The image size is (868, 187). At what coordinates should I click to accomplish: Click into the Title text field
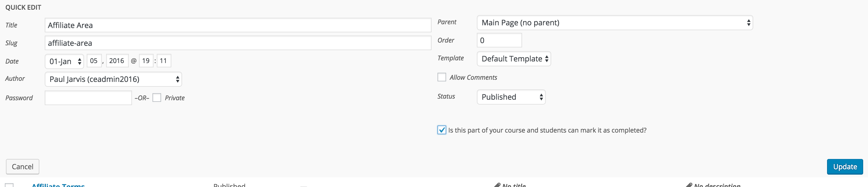click(x=238, y=25)
